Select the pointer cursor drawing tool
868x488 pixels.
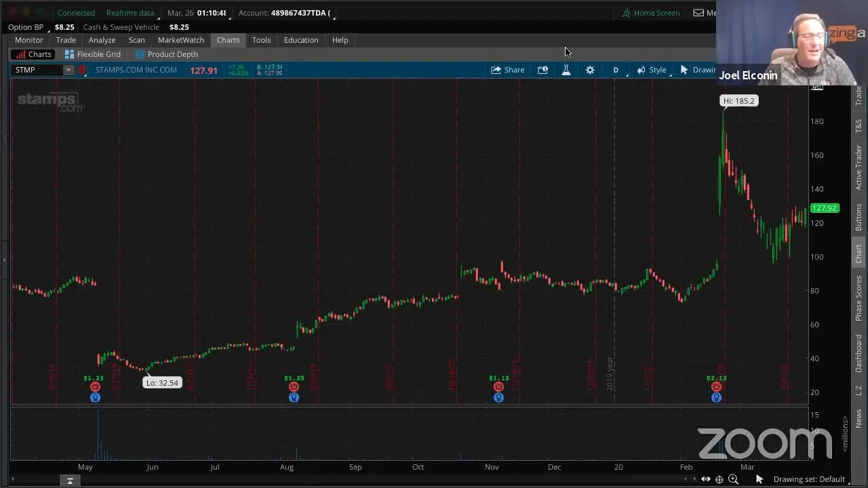pyautogui.click(x=759, y=479)
